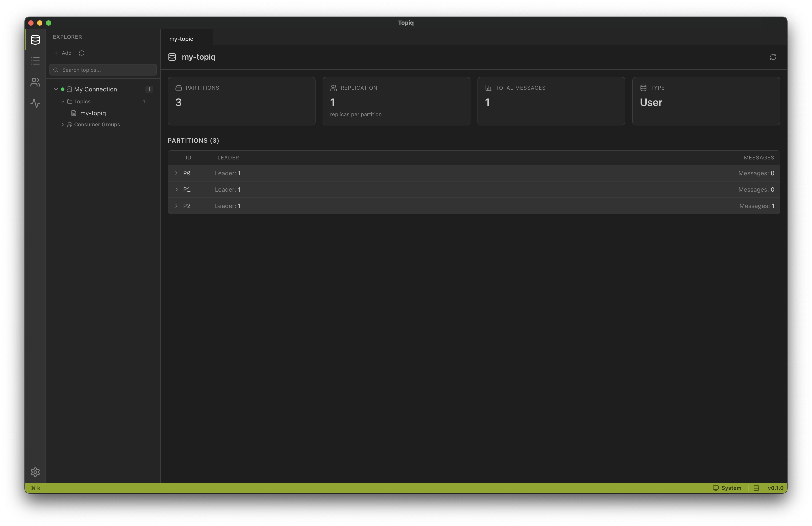Refresh the my-topiq topic details
The height and width of the screenshot is (526, 812).
[773, 57]
